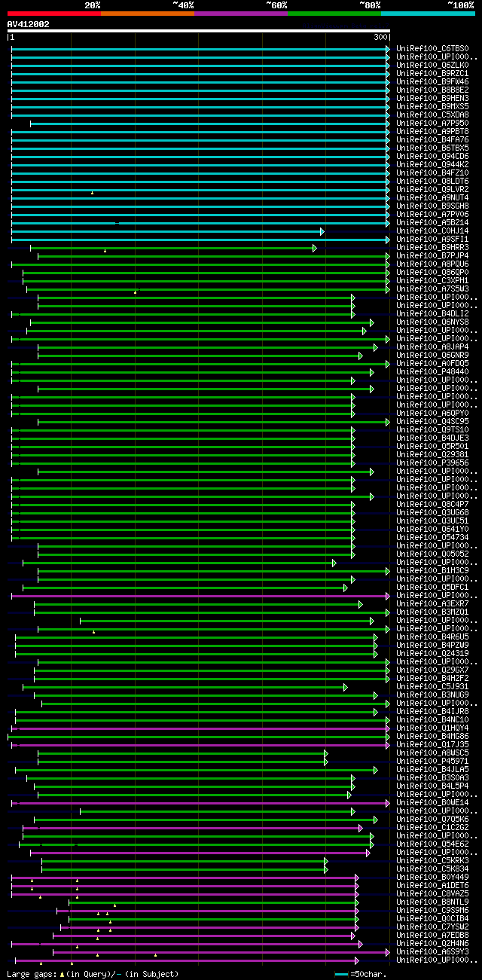The height and width of the screenshot is (980, 482).
Task: Open hit UniRef100_C0HJ14
Action: (432, 231)
